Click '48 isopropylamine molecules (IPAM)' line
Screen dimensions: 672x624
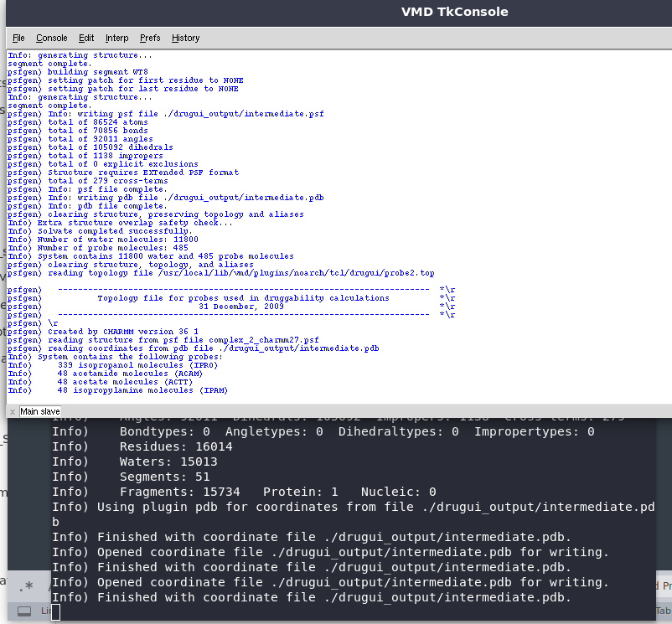pyautogui.click(x=118, y=390)
